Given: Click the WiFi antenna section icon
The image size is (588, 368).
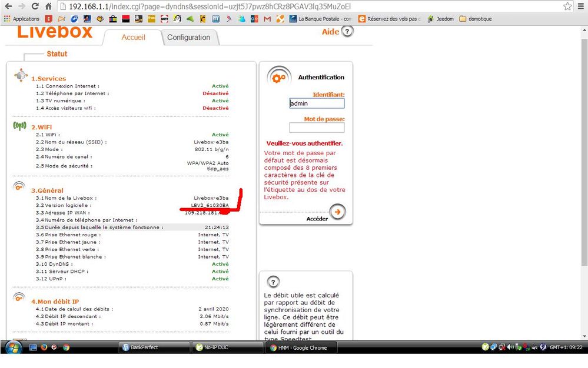Looking at the screenshot, I should point(19,126).
